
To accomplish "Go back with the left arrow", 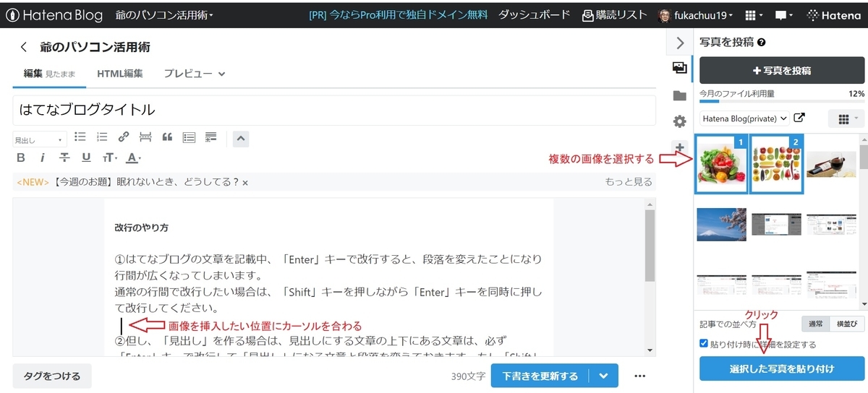I will tap(23, 47).
